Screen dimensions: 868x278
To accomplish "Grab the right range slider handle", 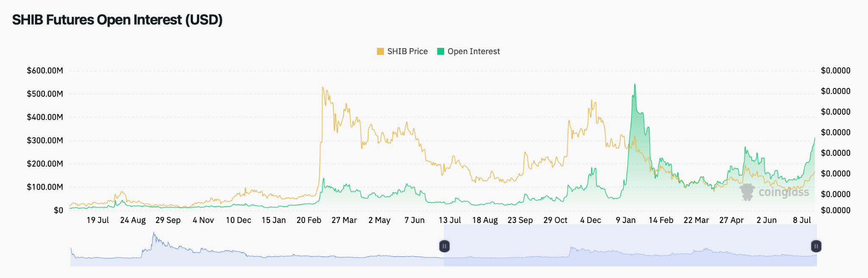I will (816, 246).
